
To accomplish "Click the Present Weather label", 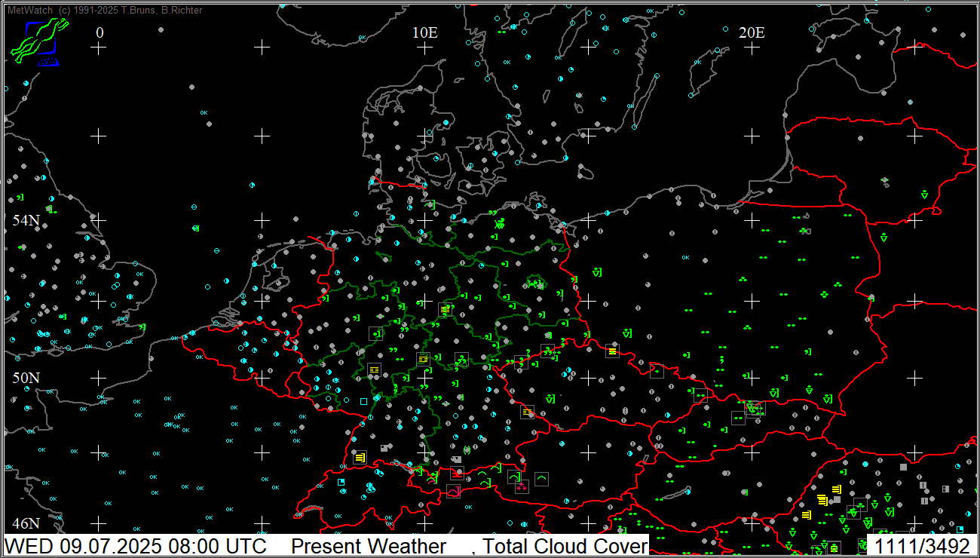I will coord(369,546).
